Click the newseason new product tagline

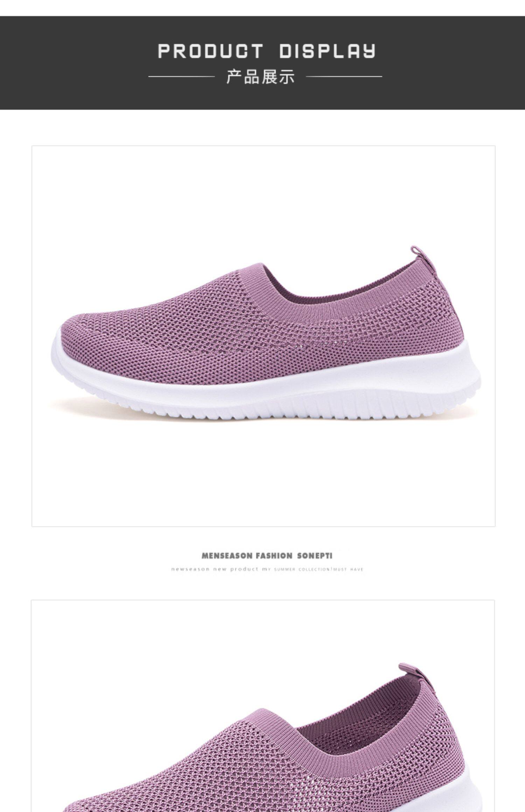pyautogui.click(x=215, y=569)
